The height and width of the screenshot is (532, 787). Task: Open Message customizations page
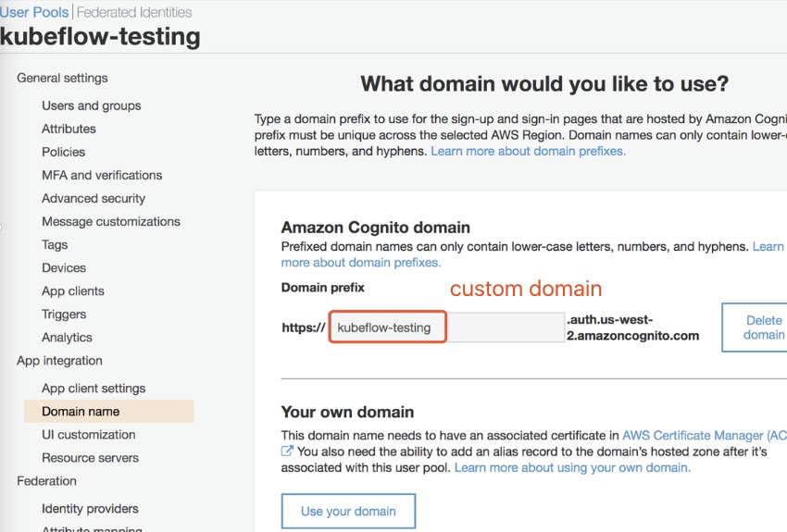(x=111, y=222)
